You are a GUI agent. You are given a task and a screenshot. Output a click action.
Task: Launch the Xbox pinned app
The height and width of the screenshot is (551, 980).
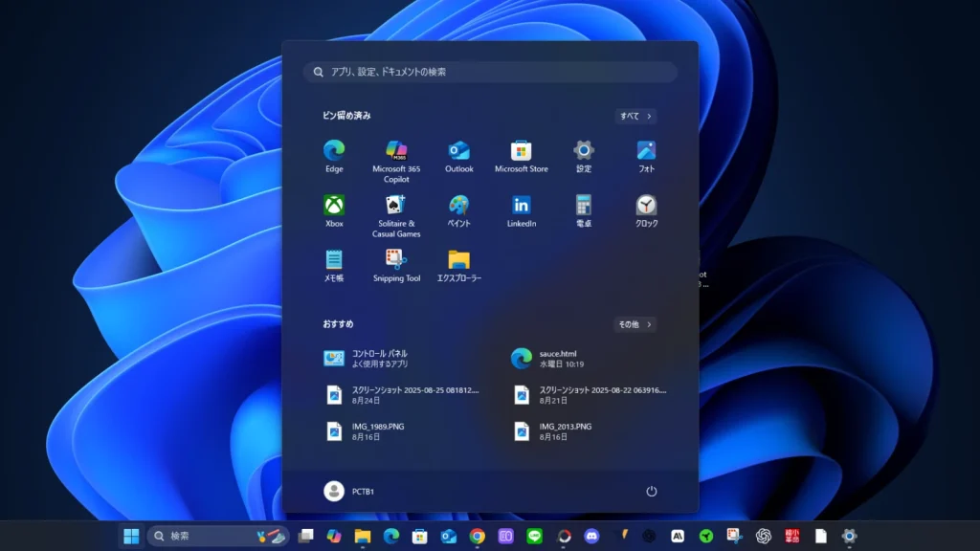click(x=334, y=210)
